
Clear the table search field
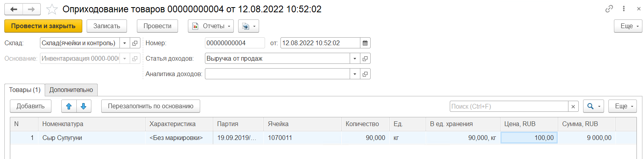573,106
